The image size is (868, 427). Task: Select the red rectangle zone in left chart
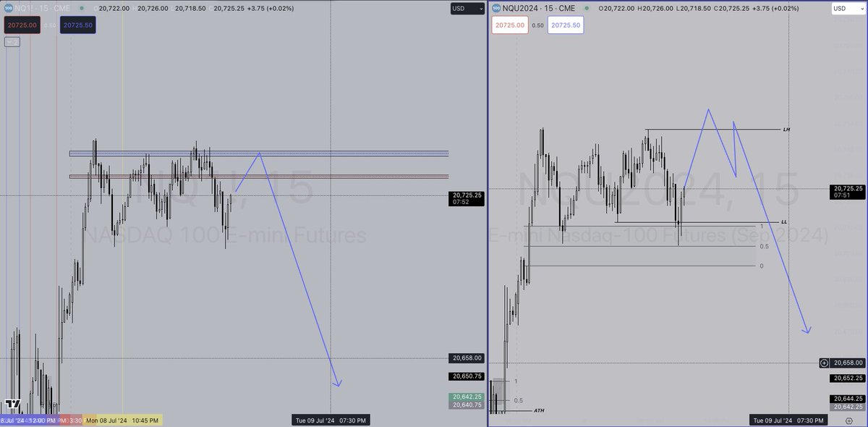(x=259, y=177)
